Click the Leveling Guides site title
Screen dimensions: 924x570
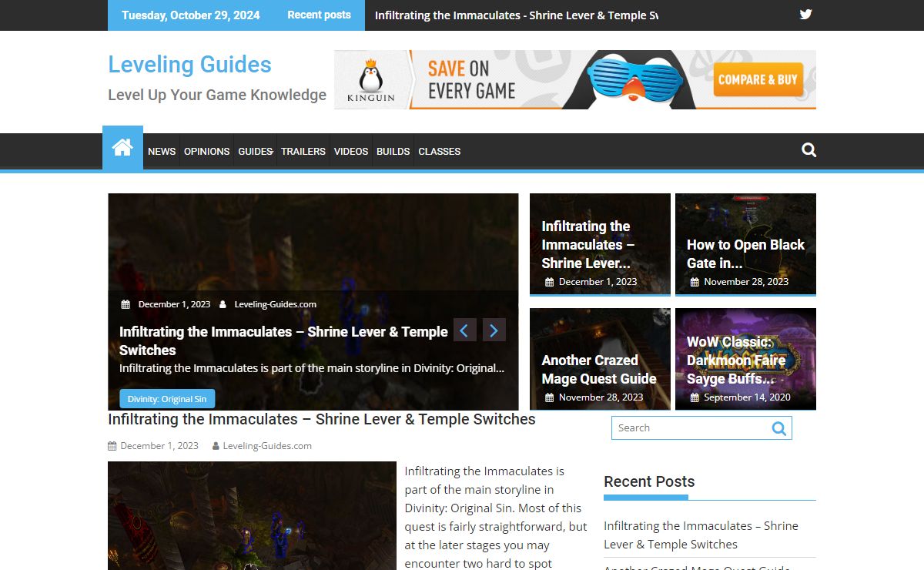click(x=189, y=65)
